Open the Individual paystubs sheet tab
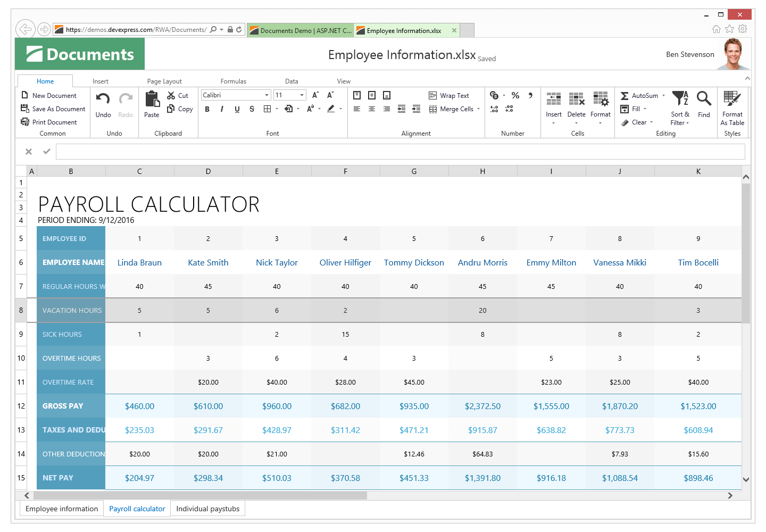Screen dimensions: 766x532 coord(207,509)
